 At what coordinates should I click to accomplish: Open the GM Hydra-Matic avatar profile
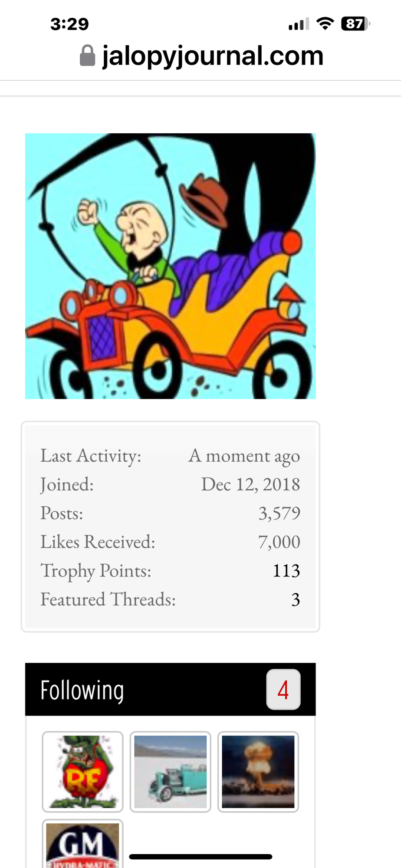pyautogui.click(x=82, y=845)
